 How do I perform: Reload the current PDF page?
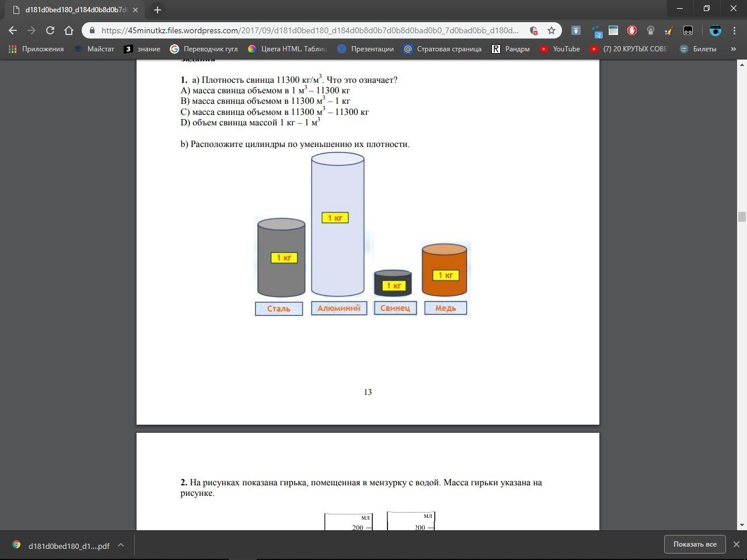50,30
